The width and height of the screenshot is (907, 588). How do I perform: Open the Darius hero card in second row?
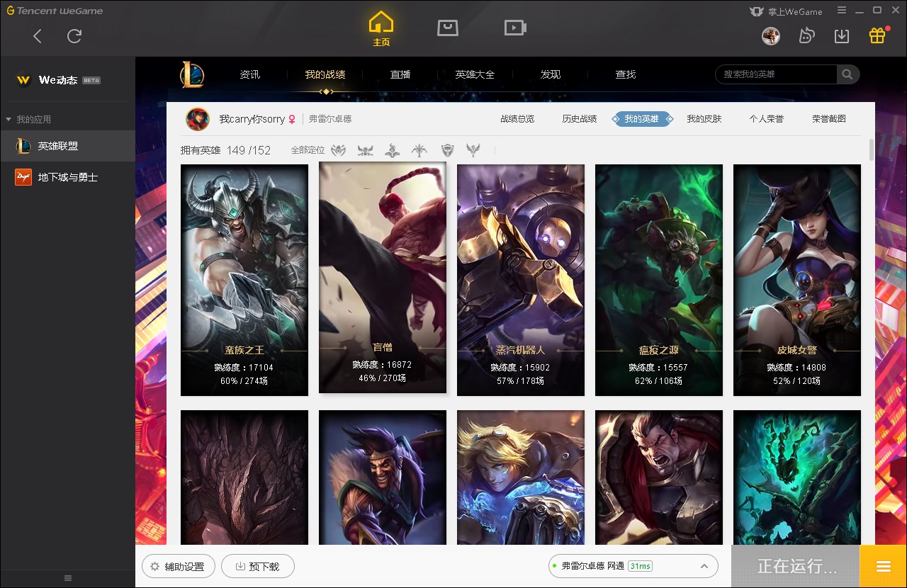659,477
